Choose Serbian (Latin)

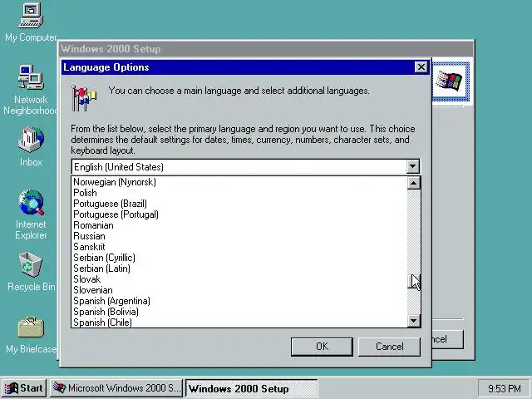point(239,268)
